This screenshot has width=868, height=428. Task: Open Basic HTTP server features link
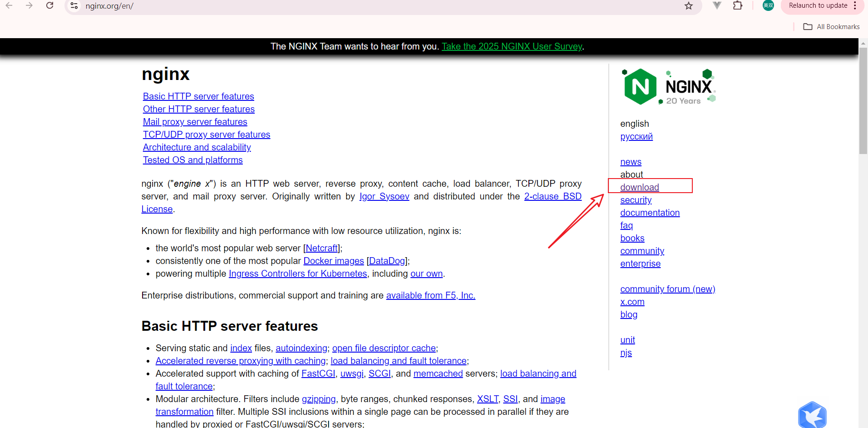(198, 96)
